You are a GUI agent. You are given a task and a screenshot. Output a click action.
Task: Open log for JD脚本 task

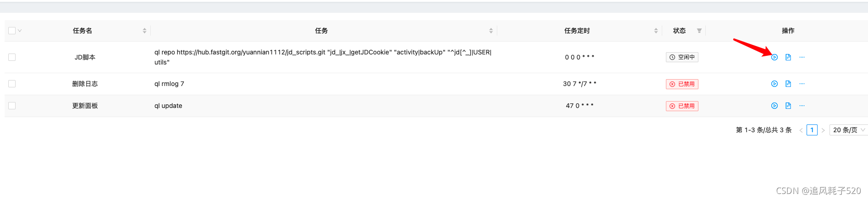tap(788, 57)
